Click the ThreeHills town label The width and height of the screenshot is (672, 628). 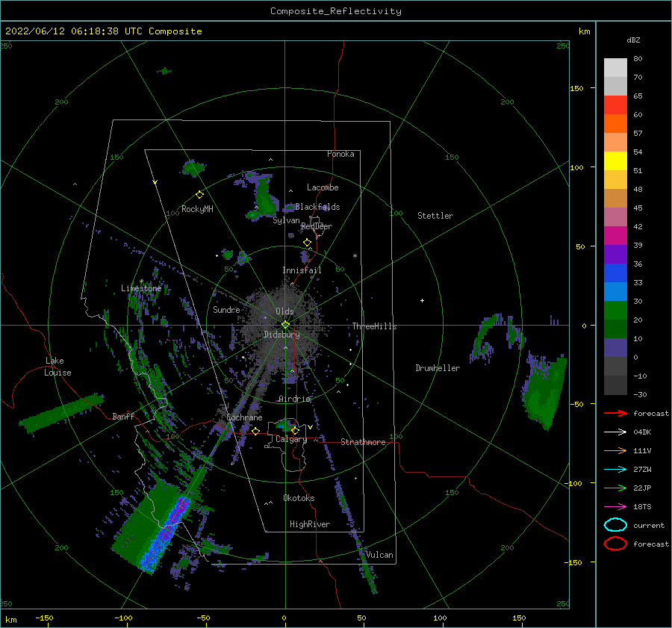tap(375, 326)
